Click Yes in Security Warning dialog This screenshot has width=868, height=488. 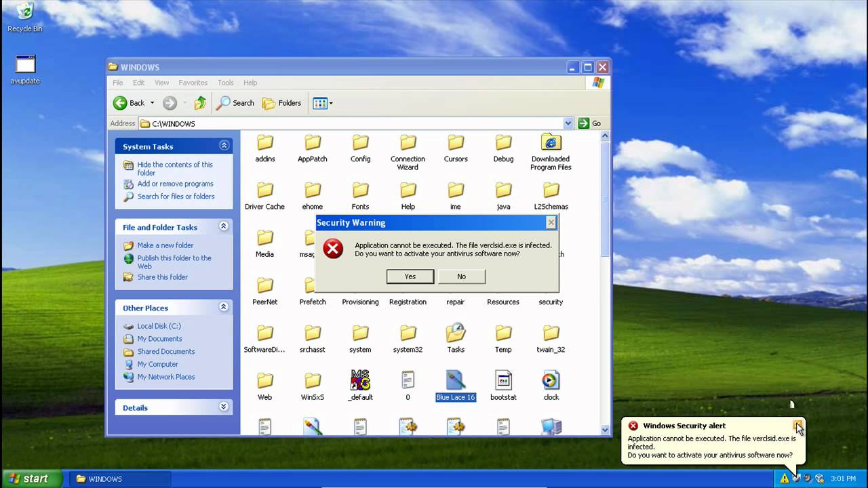tap(410, 277)
